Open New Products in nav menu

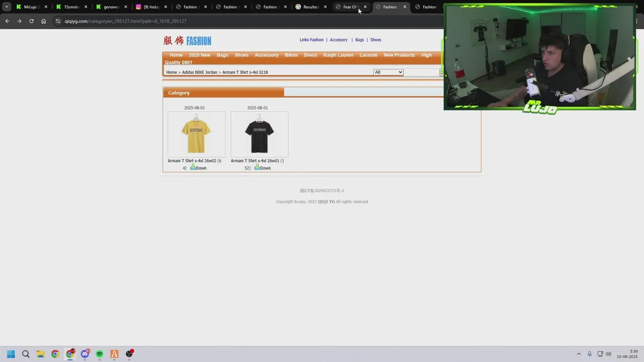pyautogui.click(x=399, y=55)
